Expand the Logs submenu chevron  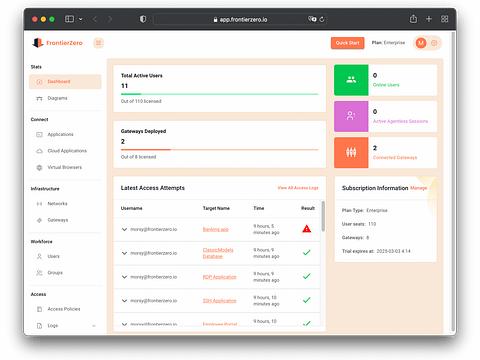(x=94, y=326)
